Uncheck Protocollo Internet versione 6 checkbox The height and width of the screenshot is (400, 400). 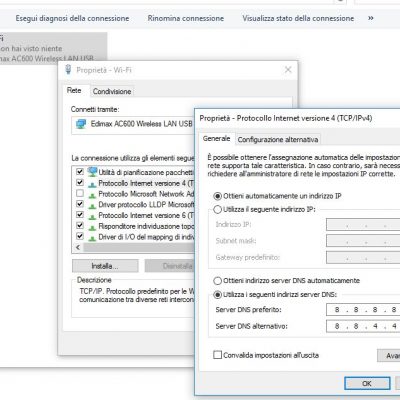click(80, 214)
